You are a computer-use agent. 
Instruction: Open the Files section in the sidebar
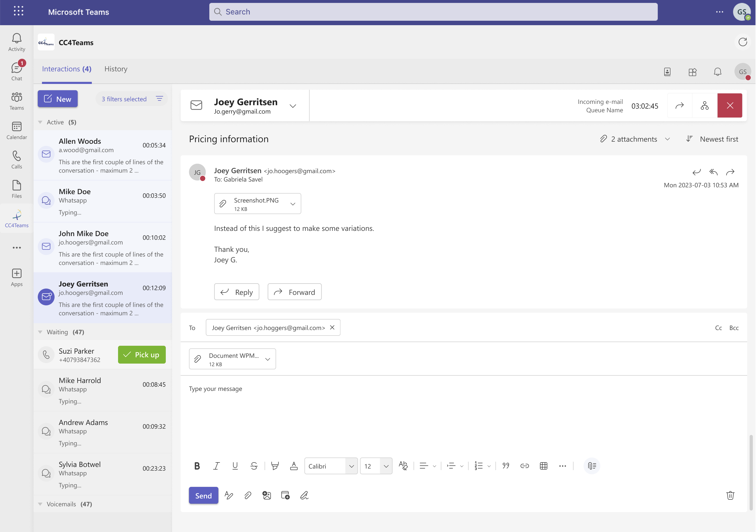click(17, 189)
